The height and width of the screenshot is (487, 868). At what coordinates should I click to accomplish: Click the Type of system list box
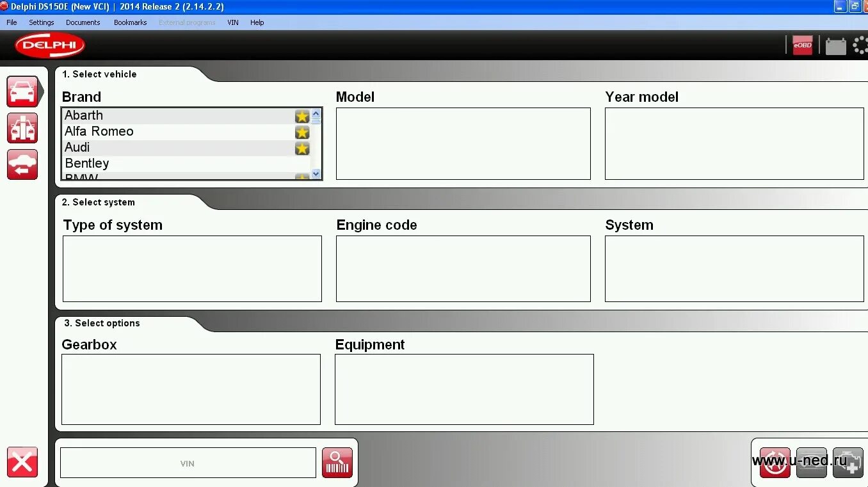click(192, 269)
